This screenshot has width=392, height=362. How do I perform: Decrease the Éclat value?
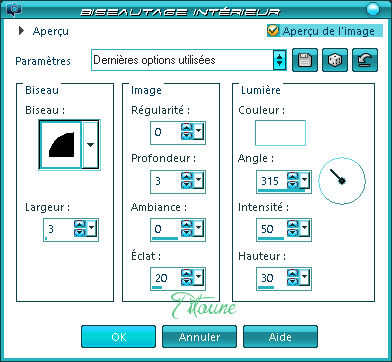coord(186,282)
